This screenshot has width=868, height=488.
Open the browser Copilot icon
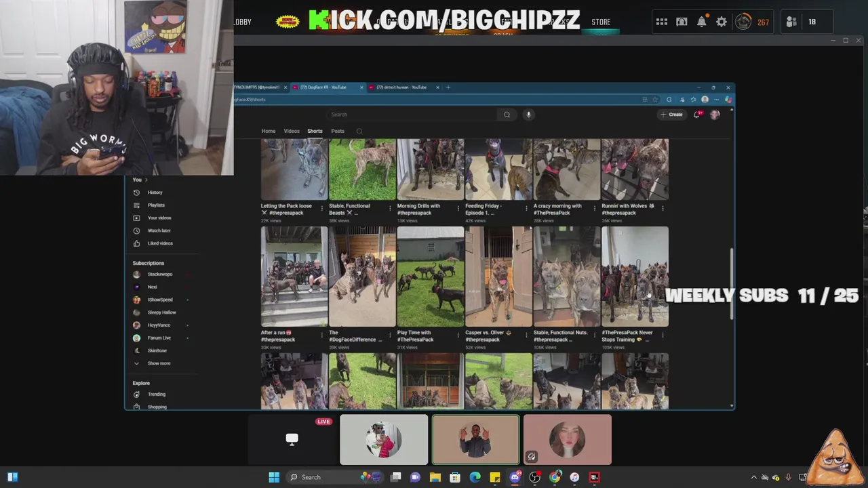728,100
